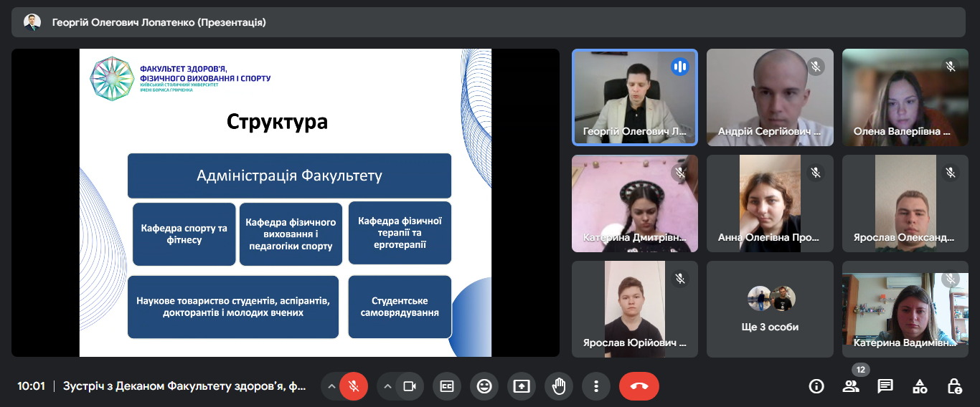This screenshot has width=980, height=407.
Task: Click the 'Наукове товариство студентів' box
Action: coord(233,307)
